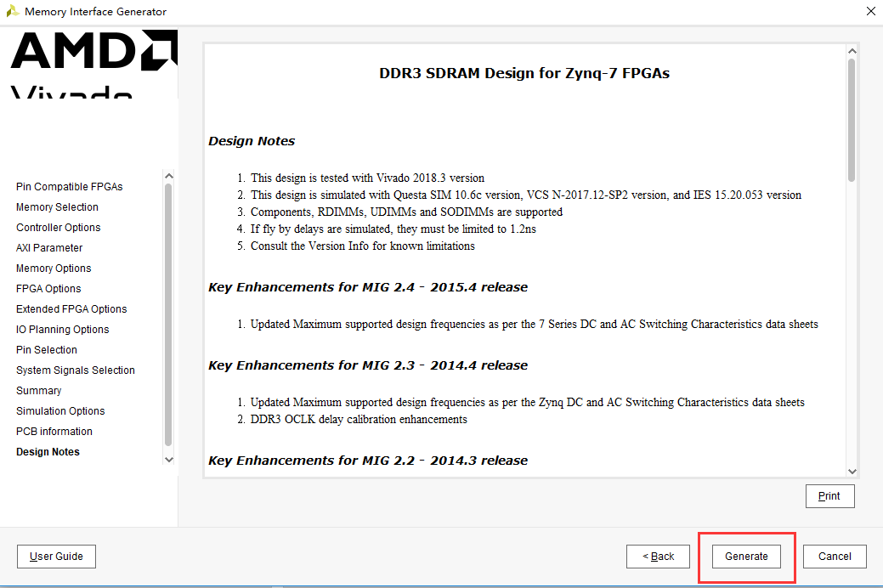Go to the IO Planning Options step
Viewport: 883px width, 588px height.
[x=63, y=330]
